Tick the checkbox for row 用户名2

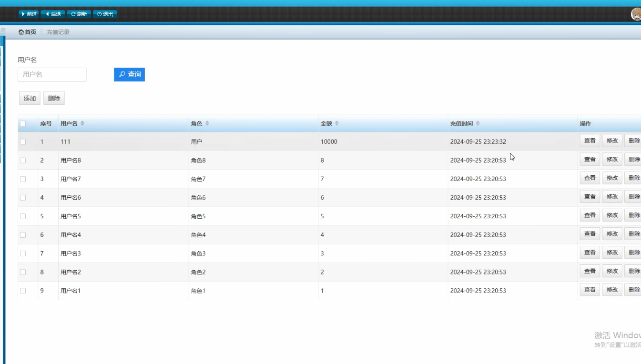23,272
